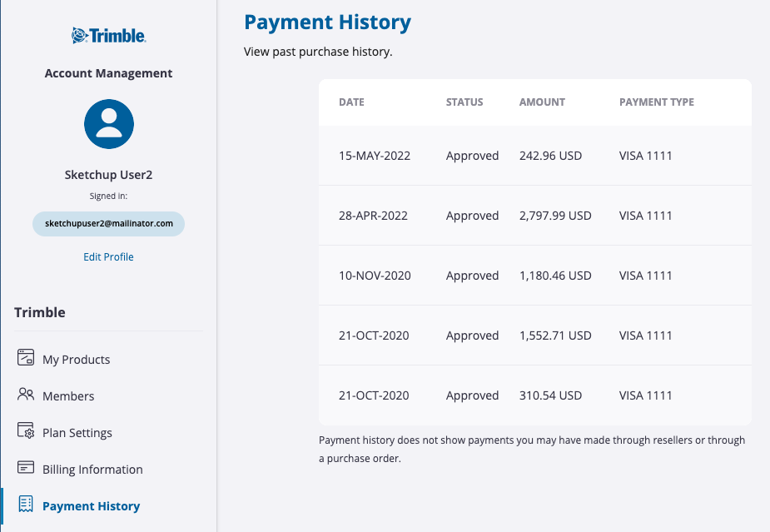The image size is (770, 532).
Task: Click the DATE column header
Action: tap(351, 102)
